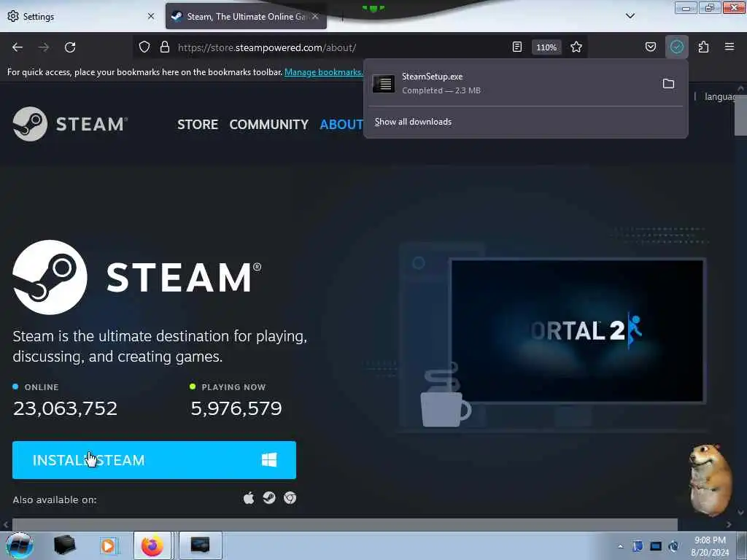Open the Windows Start orb
The width and height of the screenshot is (747, 560).
click(20, 545)
